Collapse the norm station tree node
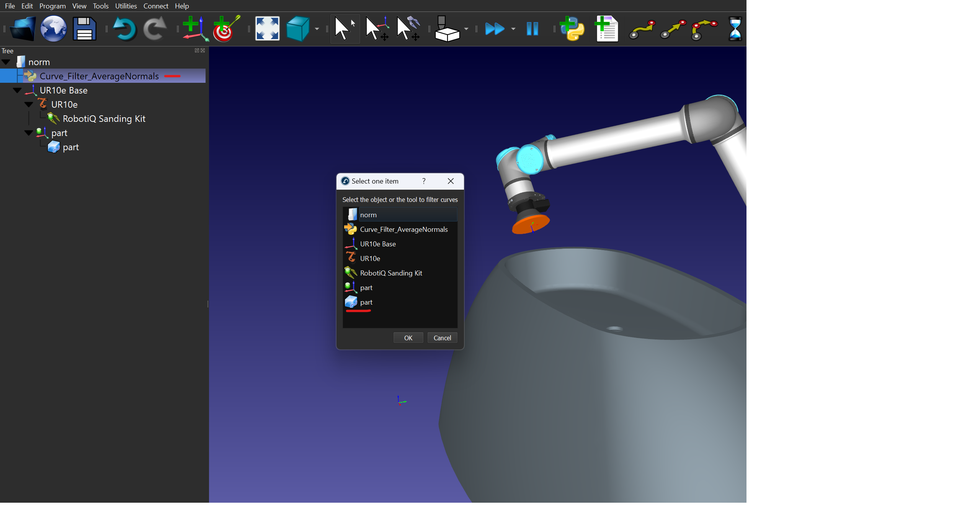980x523 pixels. click(6, 62)
